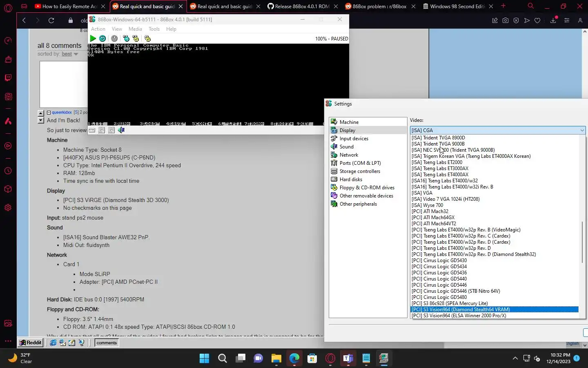Open the View menu in 86Box
The image size is (588, 368).
pos(117,29)
